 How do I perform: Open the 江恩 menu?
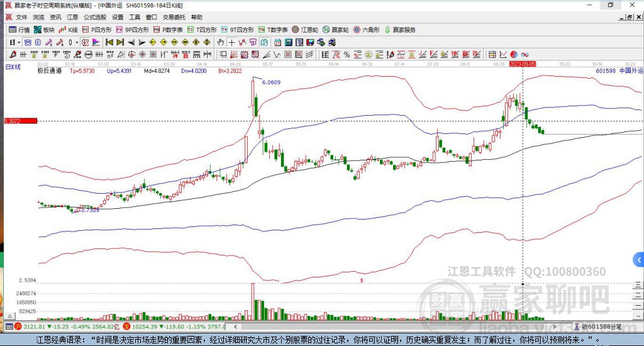pos(72,17)
